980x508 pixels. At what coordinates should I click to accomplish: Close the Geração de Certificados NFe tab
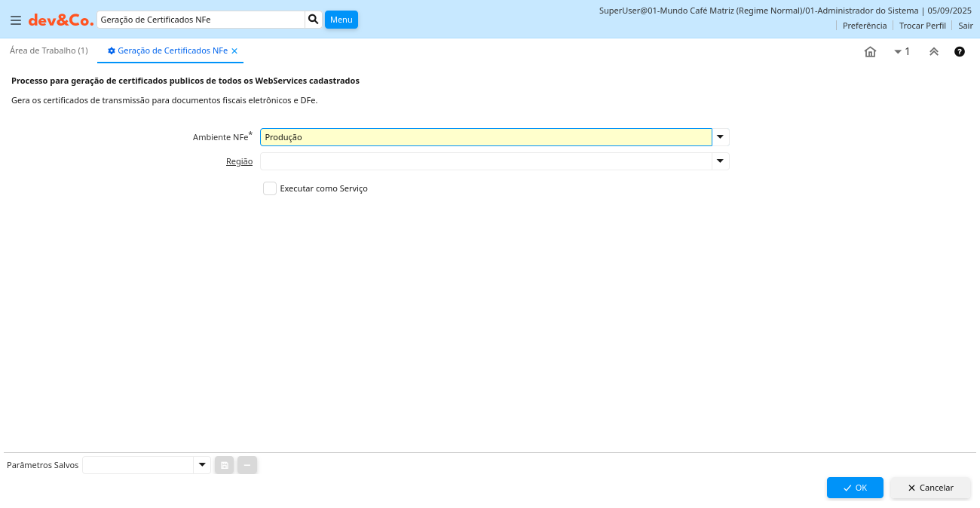click(x=234, y=51)
